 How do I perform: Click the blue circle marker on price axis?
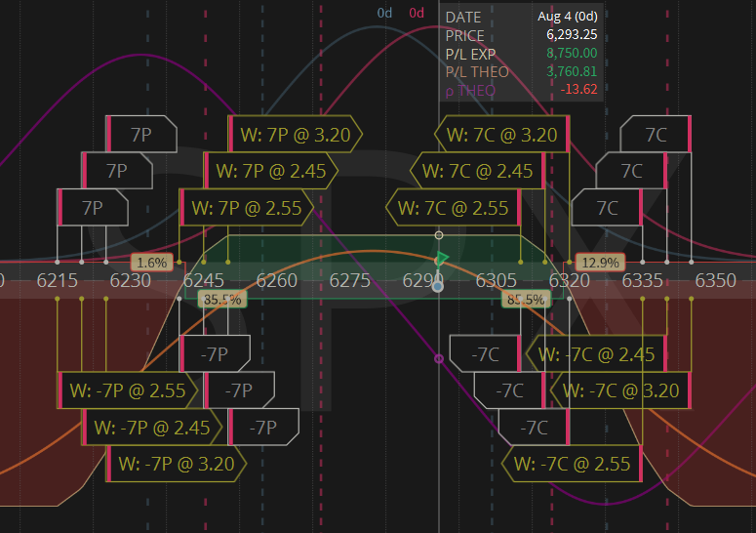[x=438, y=287]
